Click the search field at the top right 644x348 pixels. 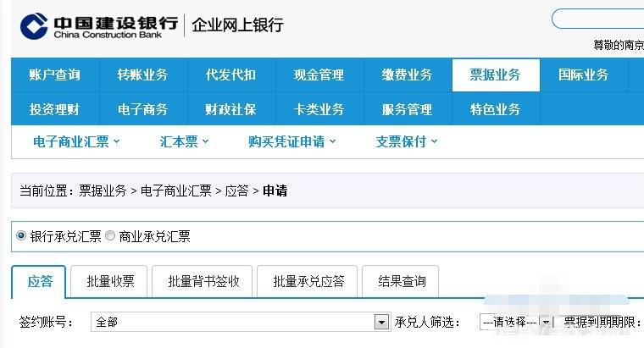tap(597, 19)
